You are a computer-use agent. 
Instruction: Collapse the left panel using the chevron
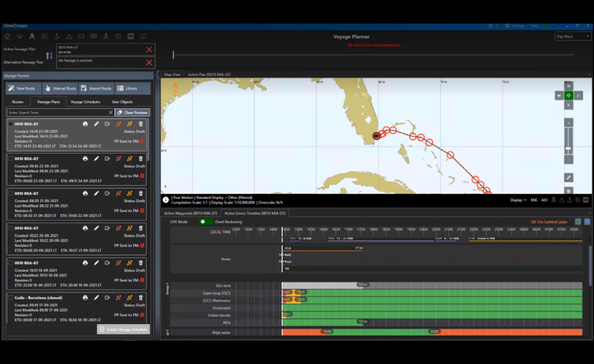coord(158,75)
